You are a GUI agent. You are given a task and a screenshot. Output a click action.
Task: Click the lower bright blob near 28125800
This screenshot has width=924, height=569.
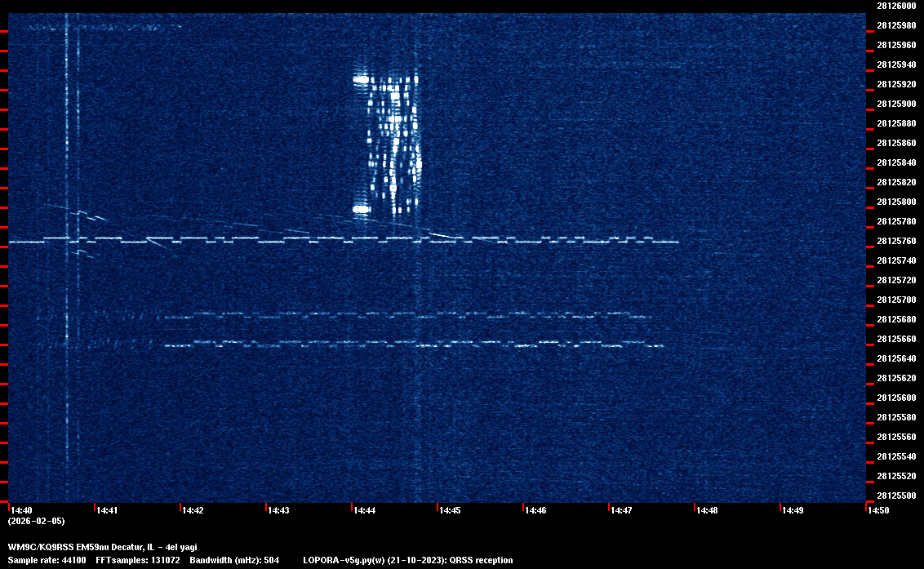tap(361, 209)
